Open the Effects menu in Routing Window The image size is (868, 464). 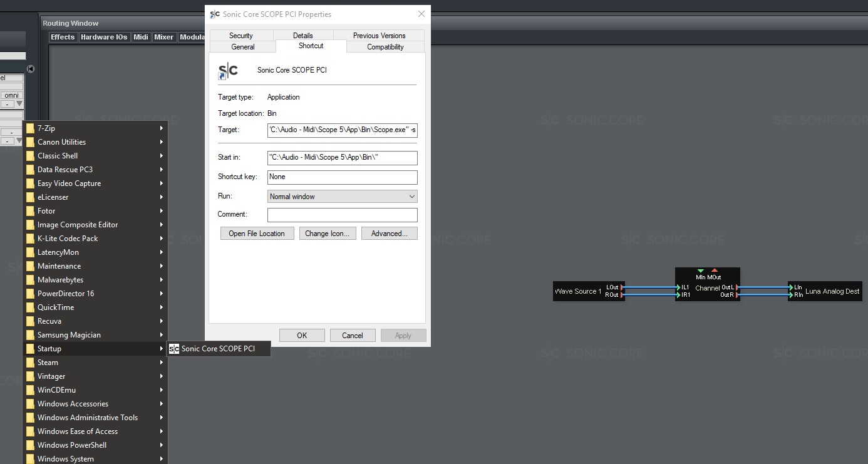pos(63,37)
